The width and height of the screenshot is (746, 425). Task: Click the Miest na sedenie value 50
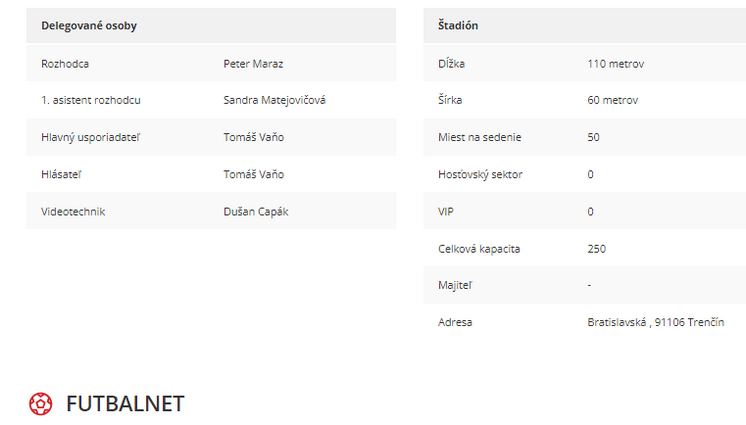(593, 137)
